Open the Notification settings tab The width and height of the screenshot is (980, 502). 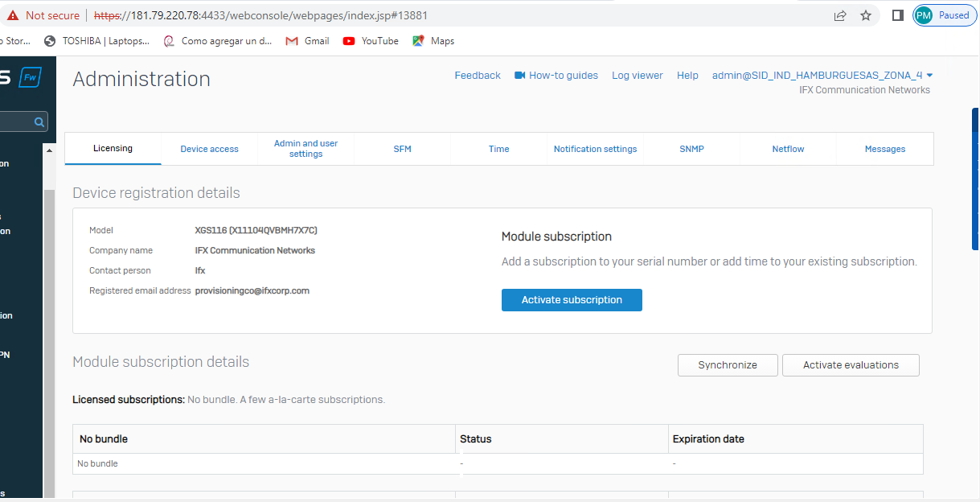(595, 149)
